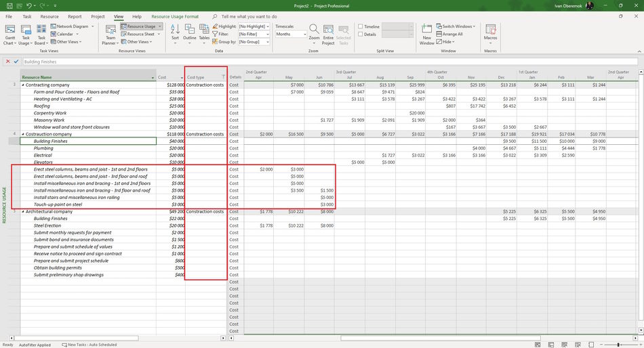Image resolution: width=644 pixels, height=348 pixels.
Task: Click Carpentry Work $20 000 Sep cell
Action: tap(411, 113)
